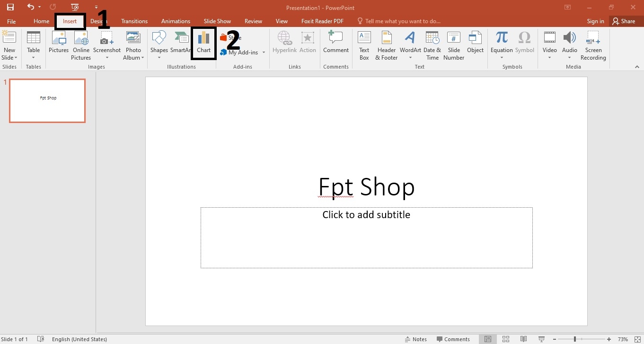Switch to the Transitions tab
This screenshot has height=344, width=644.
coord(134,21)
